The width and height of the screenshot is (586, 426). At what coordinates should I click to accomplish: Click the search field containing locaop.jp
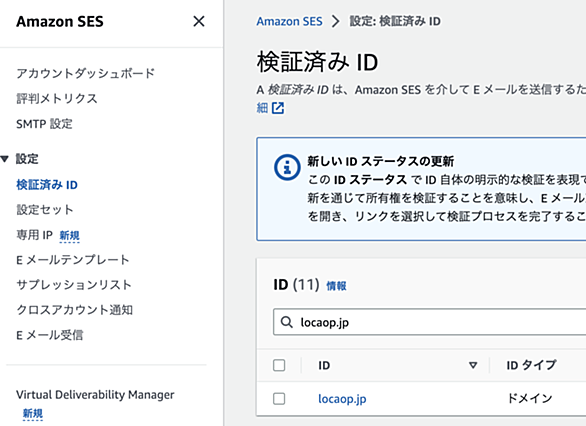[430, 322]
